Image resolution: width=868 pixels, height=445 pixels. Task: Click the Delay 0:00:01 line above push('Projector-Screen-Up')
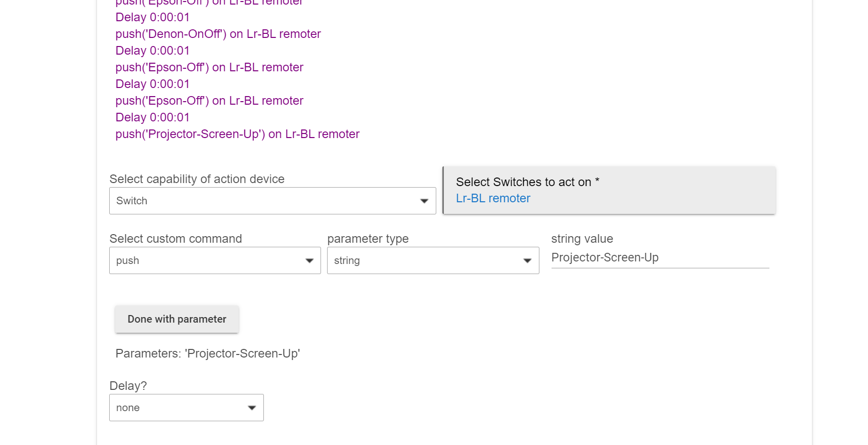tap(152, 117)
